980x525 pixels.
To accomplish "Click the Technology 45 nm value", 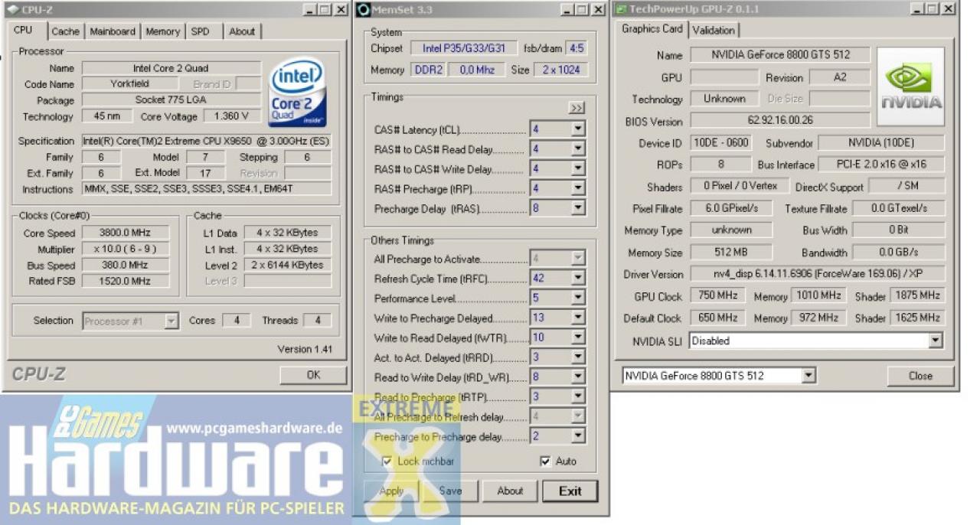I will (x=108, y=116).
